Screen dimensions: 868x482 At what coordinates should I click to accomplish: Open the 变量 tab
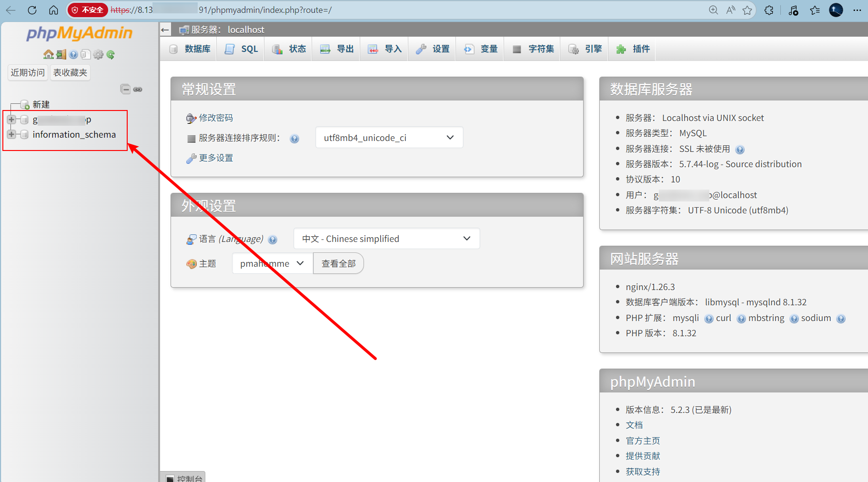click(480, 49)
